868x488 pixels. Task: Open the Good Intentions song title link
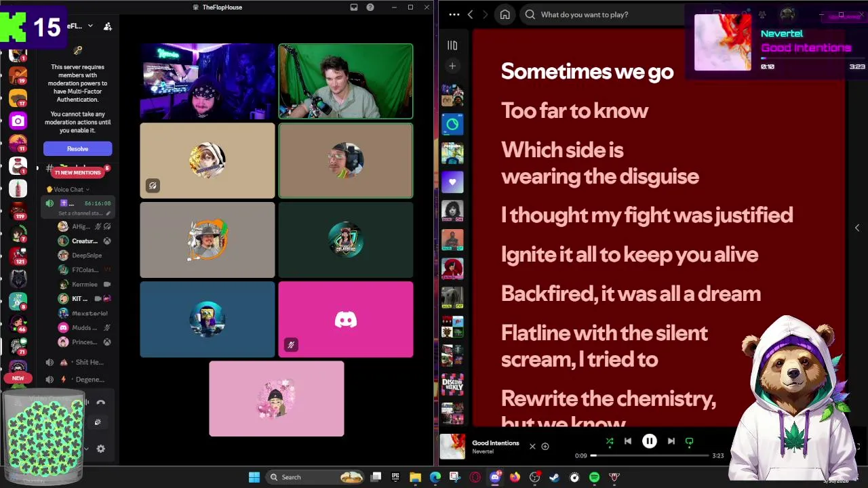tap(496, 443)
